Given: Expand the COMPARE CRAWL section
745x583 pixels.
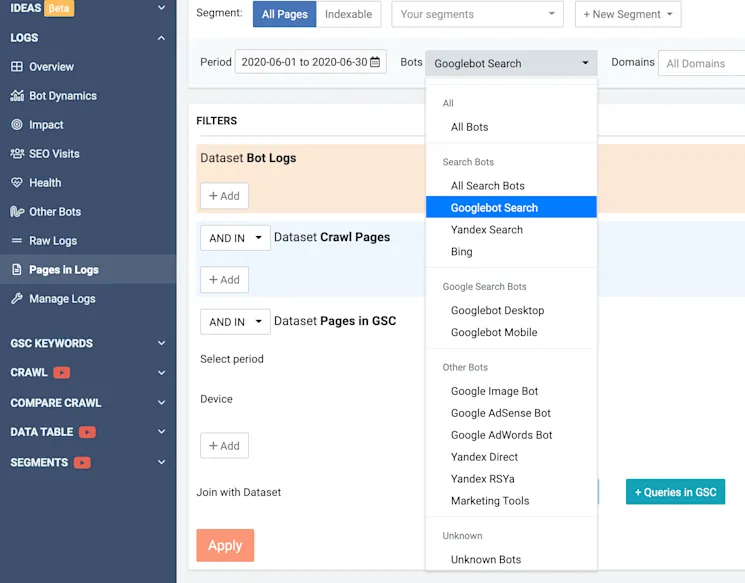Looking at the screenshot, I should pyautogui.click(x=162, y=402).
